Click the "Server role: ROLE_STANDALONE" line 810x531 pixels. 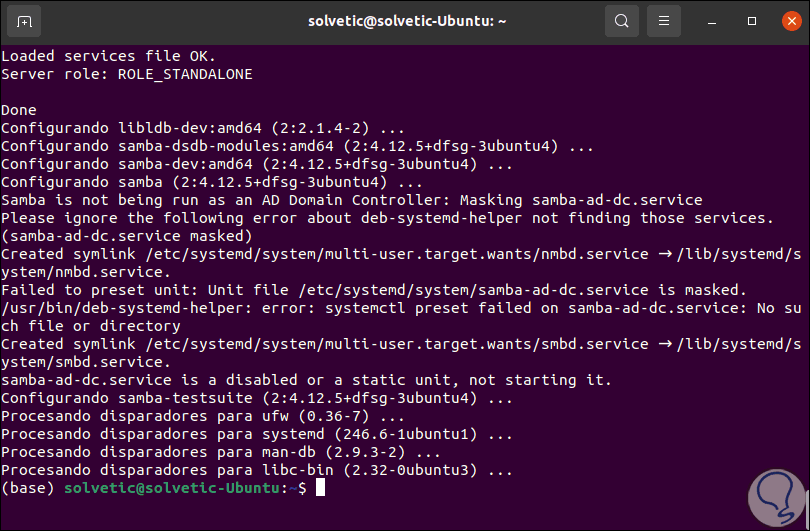(x=127, y=74)
